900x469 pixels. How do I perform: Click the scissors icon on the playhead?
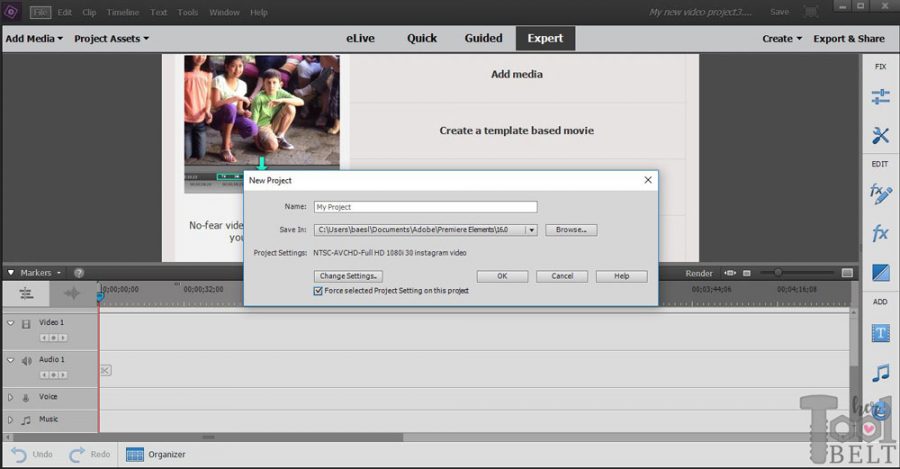(105, 370)
